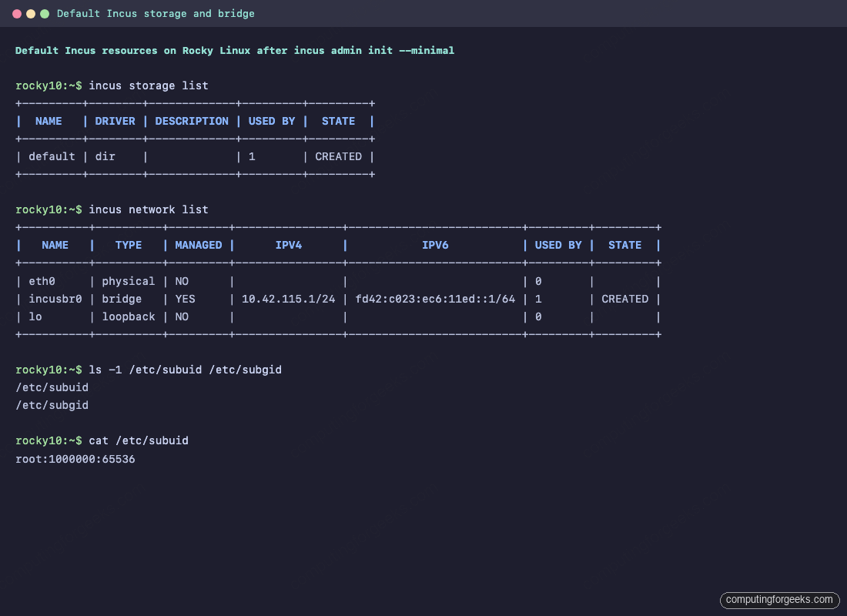Click the red close window dot

17,14
